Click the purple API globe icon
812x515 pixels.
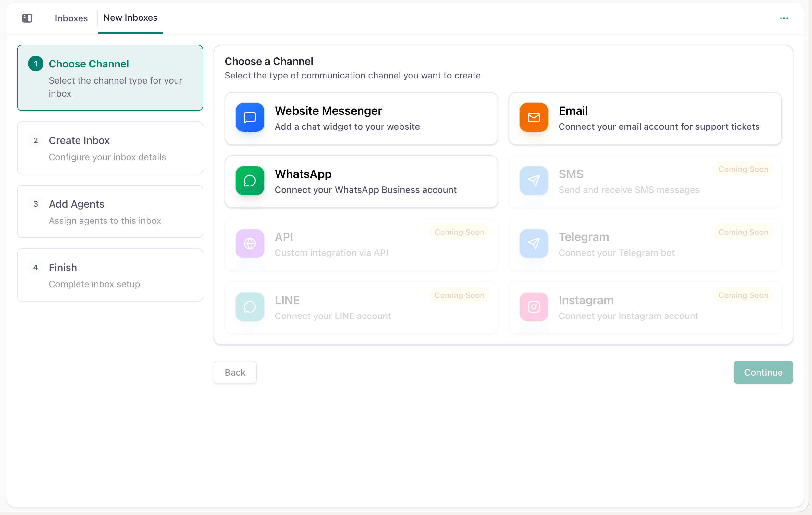[x=250, y=244]
